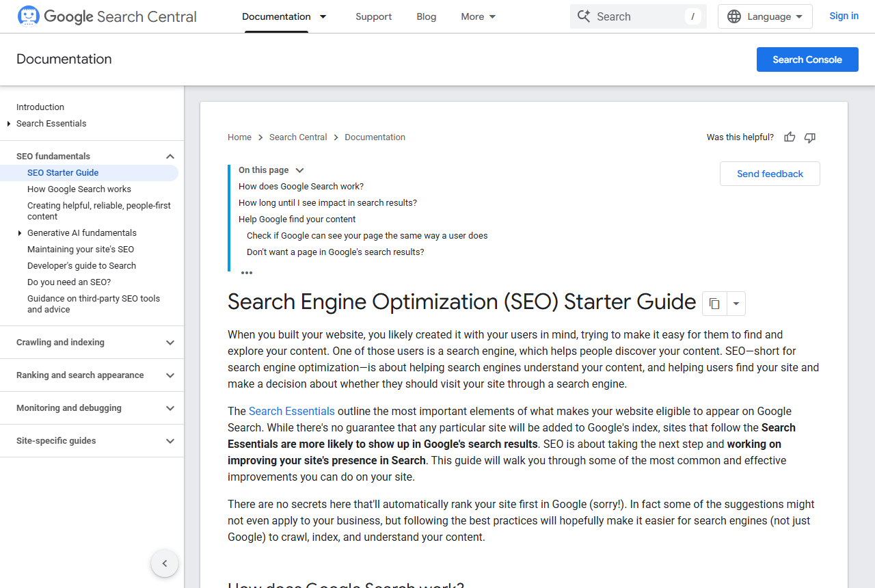
Task: Jump to How does Google Search work?
Action: [x=301, y=187]
